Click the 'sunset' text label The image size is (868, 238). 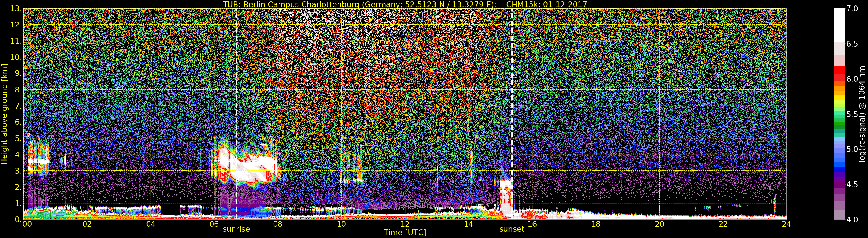(512, 229)
